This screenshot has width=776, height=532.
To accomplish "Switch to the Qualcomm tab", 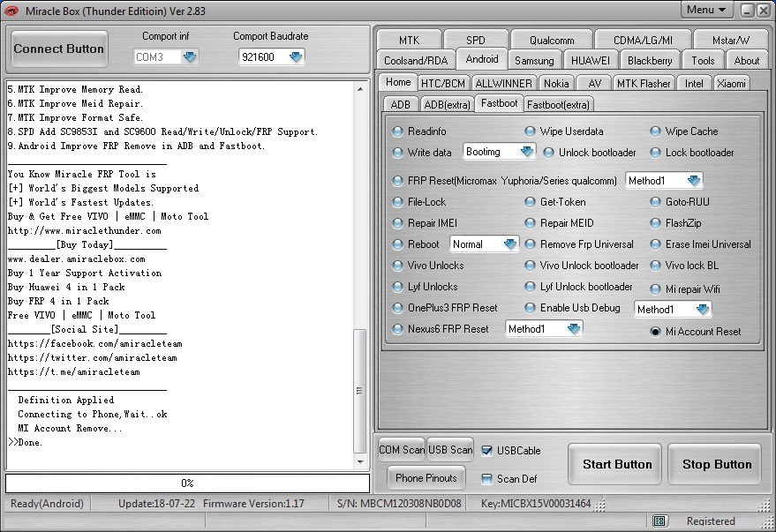I will 551,40.
